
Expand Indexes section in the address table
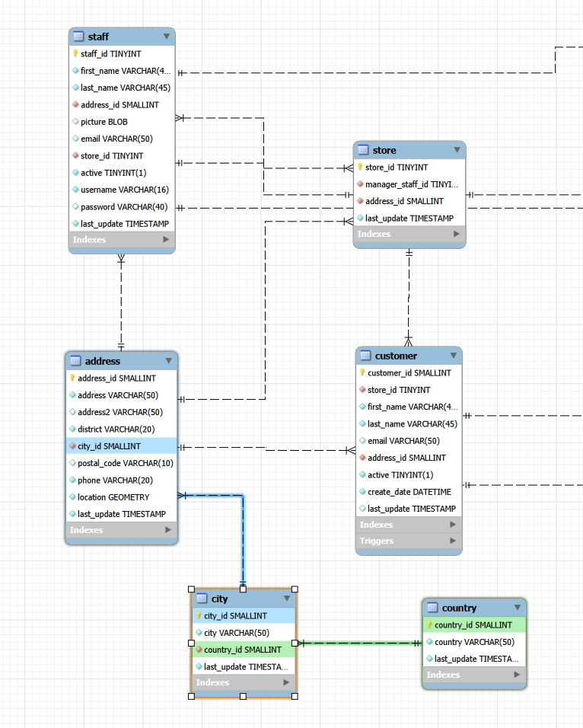coord(169,530)
